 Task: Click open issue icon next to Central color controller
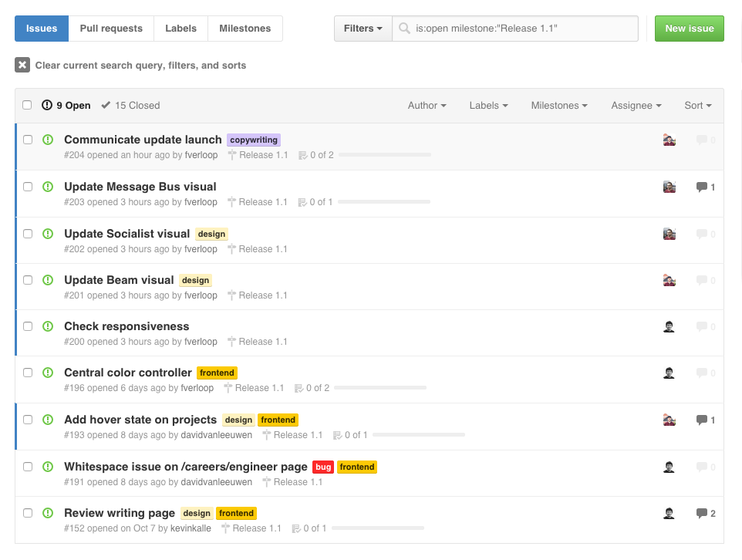48,373
